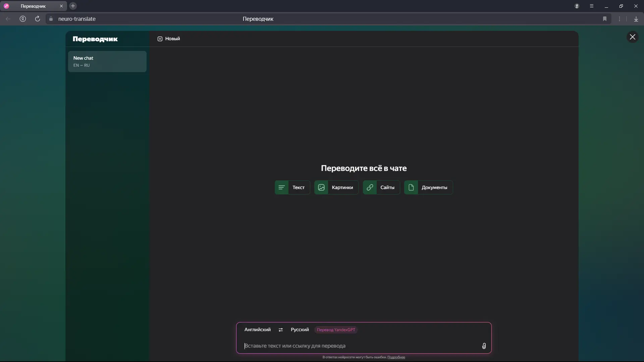Reload page with refresh icon
Screen dimensions: 644x362
[x=38, y=19]
